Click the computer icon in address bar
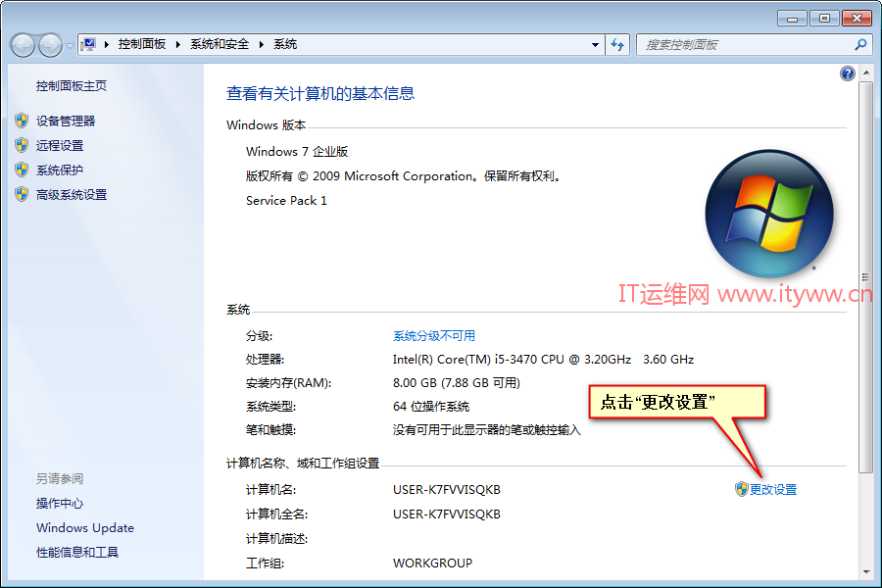 coord(89,44)
